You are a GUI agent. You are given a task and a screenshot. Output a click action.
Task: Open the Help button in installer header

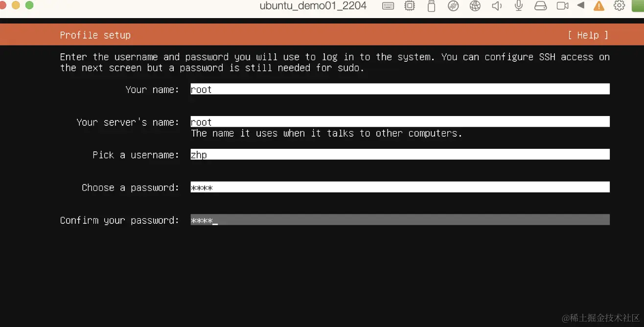tap(588, 35)
